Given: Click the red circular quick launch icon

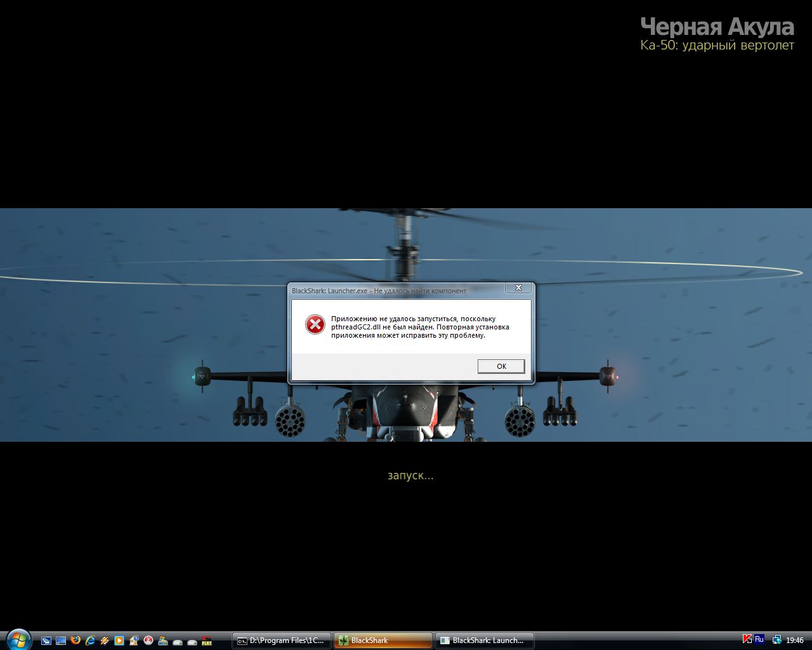Looking at the screenshot, I should tap(148, 640).
